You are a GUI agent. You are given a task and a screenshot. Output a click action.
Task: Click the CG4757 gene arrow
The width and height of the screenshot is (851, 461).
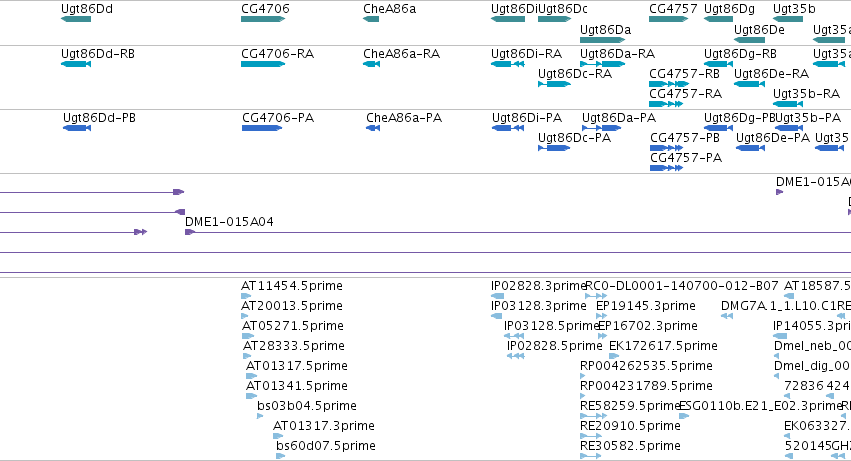tap(669, 19)
